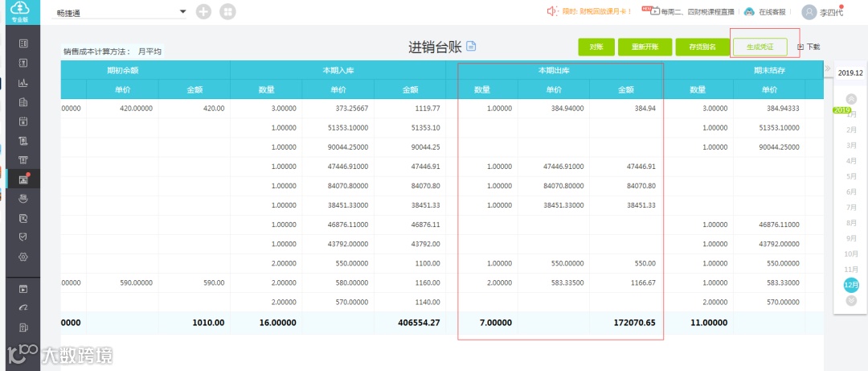Screen dimensions: 868x371
Task: Click the round plus icon beside the company selector
Action: pyautogui.click(x=203, y=11)
